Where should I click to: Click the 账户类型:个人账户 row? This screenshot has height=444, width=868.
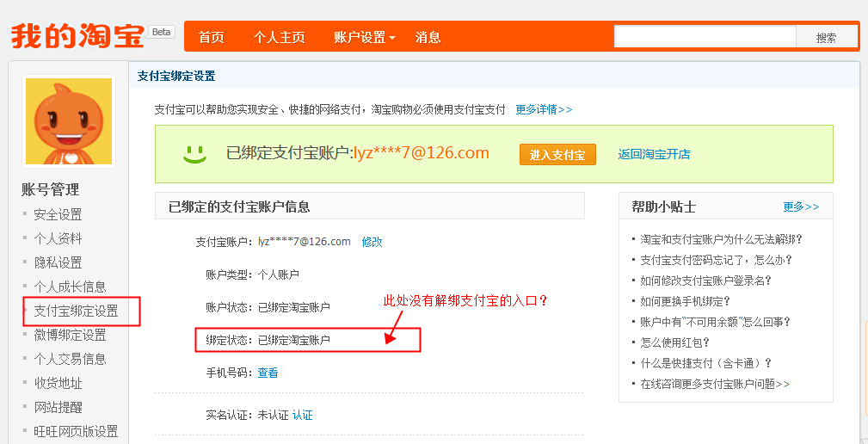tap(252, 274)
